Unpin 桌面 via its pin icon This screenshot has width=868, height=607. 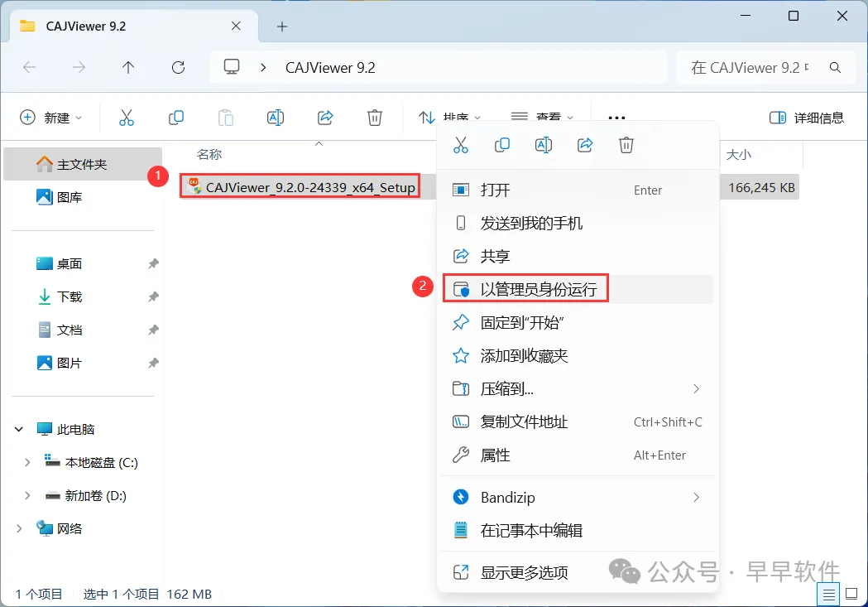coord(153,263)
